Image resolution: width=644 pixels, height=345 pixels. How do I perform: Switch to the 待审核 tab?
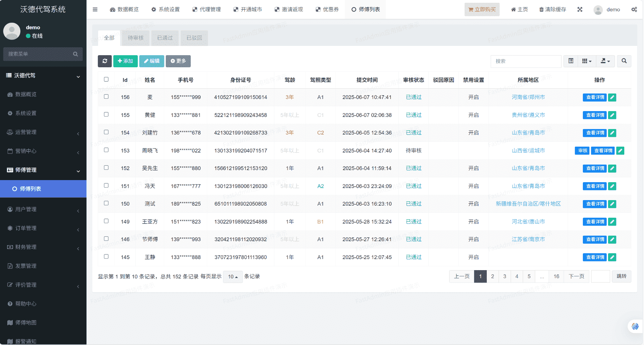click(x=135, y=38)
